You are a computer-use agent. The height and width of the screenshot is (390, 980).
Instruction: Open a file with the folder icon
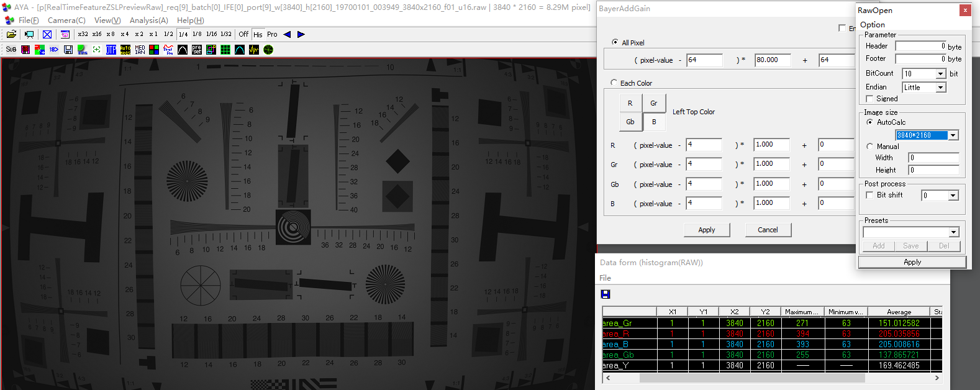11,35
